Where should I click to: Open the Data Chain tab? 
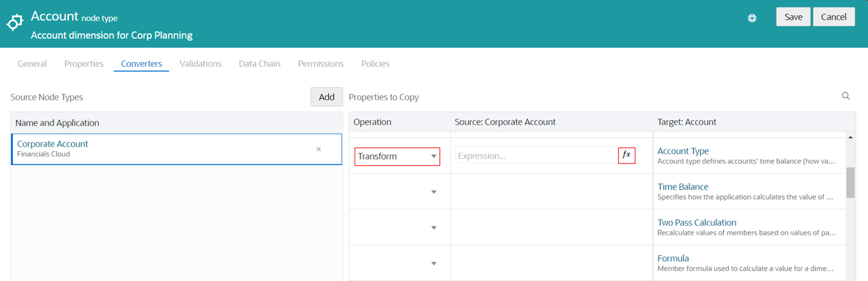259,63
